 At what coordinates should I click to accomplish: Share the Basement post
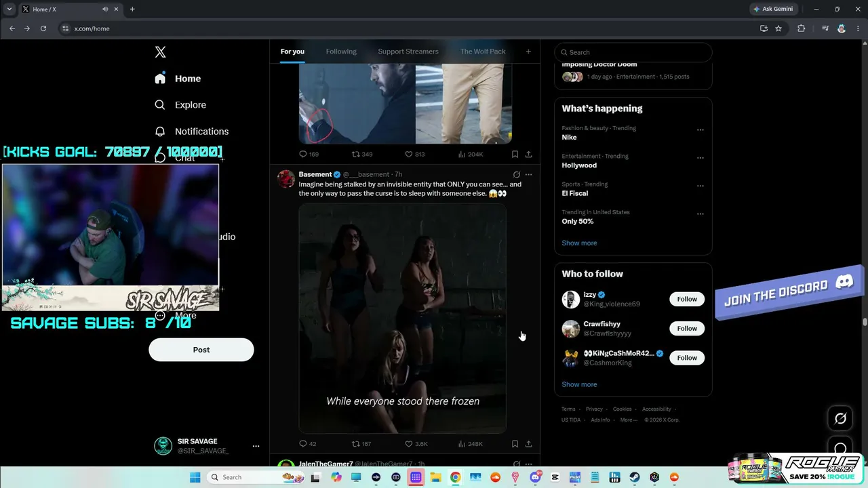click(528, 444)
